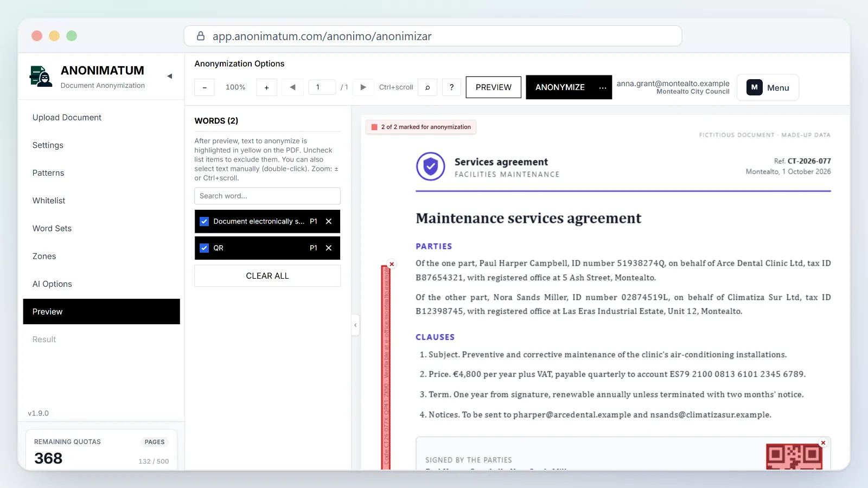Click the '2 of 2 marked for anonymization' badge

pos(421,127)
